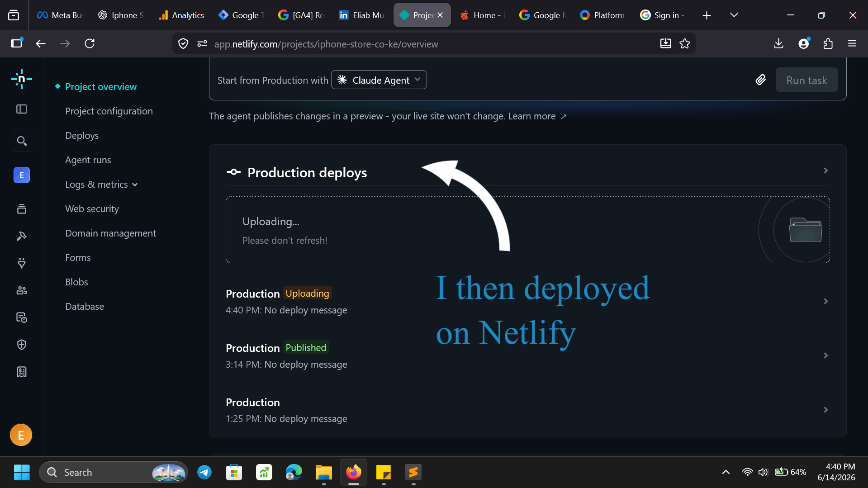Viewport: 868px width, 488px height.
Task: Expand Logs & metrics submenu
Action: coord(101,185)
